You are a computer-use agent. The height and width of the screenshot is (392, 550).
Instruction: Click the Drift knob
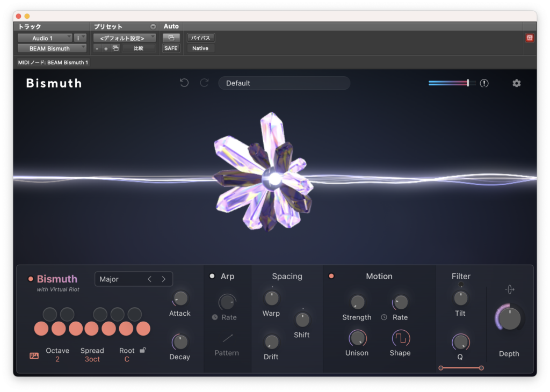pyautogui.click(x=271, y=342)
